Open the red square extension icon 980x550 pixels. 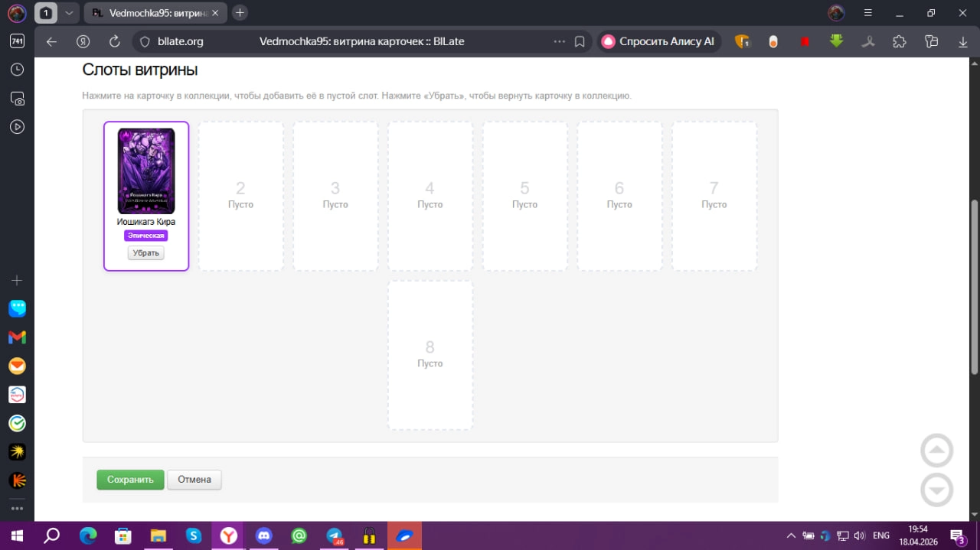point(805,42)
